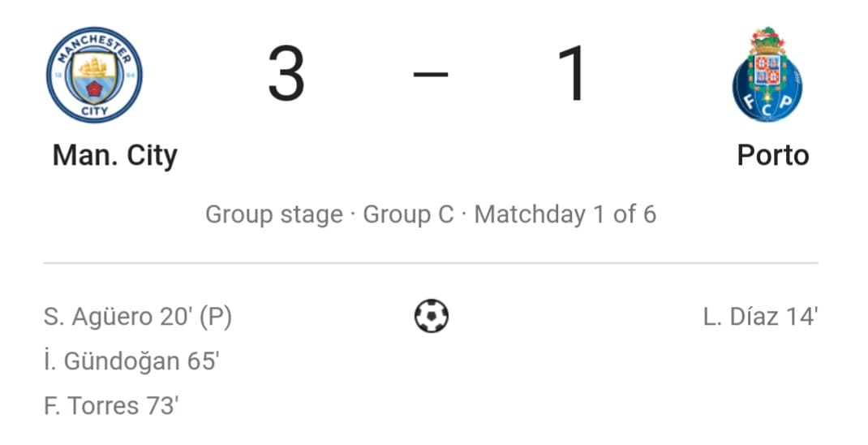Open the Group C standings text
This screenshot has width=868, height=445.
(x=409, y=214)
